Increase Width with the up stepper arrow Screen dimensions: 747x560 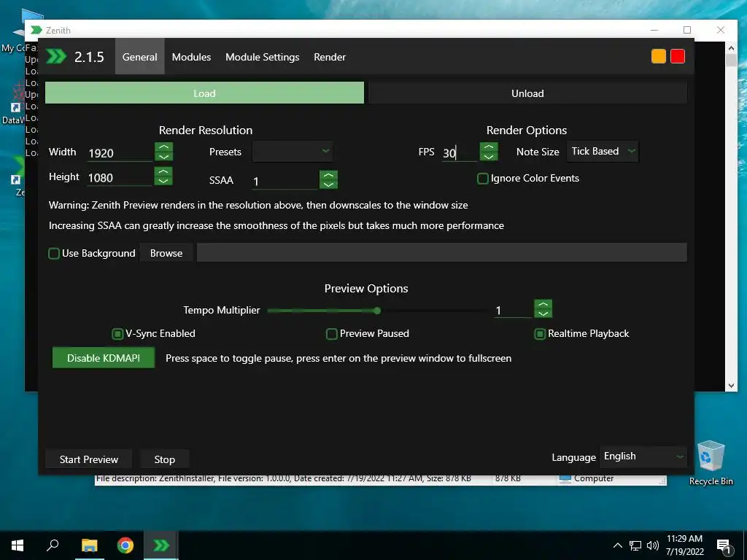click(x=163, y=147)
